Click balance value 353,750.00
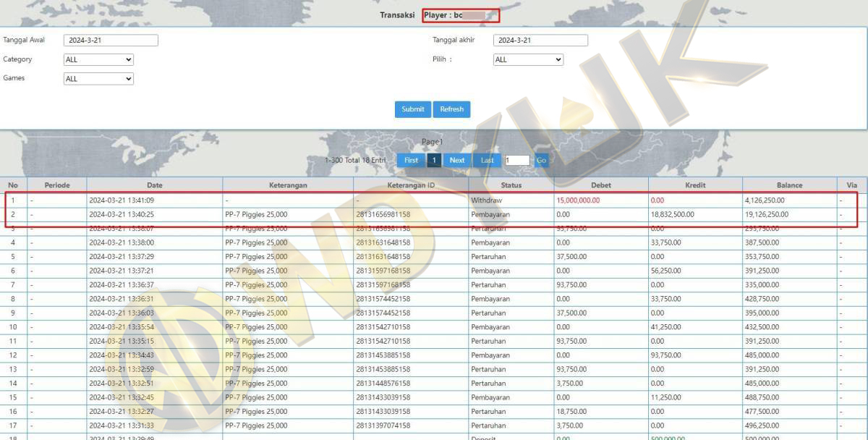868x440 pixels. [x=763, y=257]
